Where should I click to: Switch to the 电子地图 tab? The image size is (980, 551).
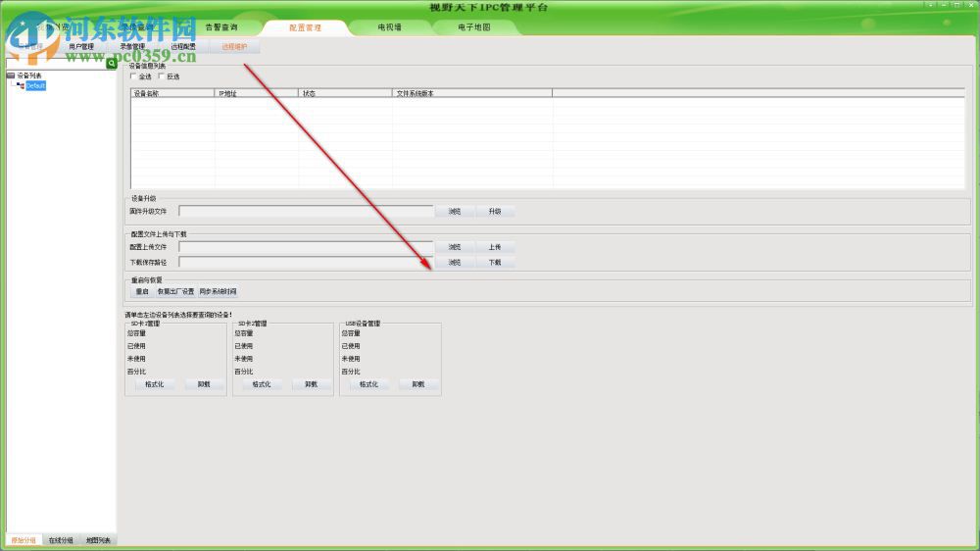(473, 27)
